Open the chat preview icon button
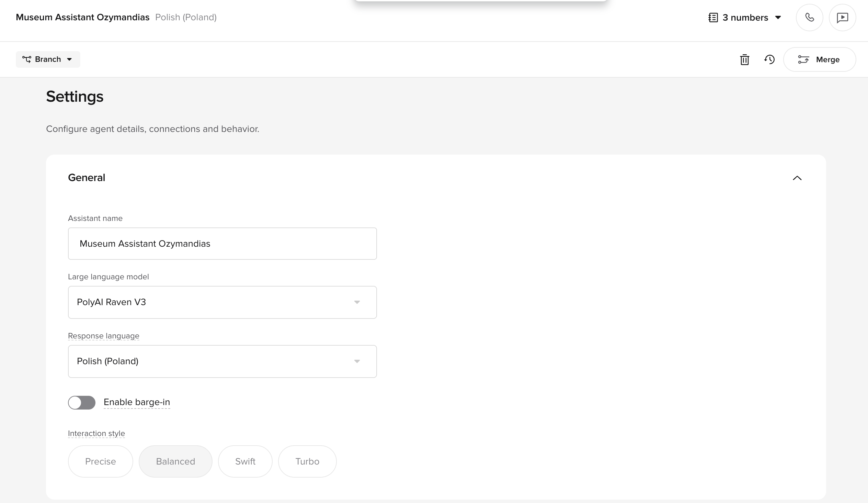Screen dimensions: 868x503 842,18
